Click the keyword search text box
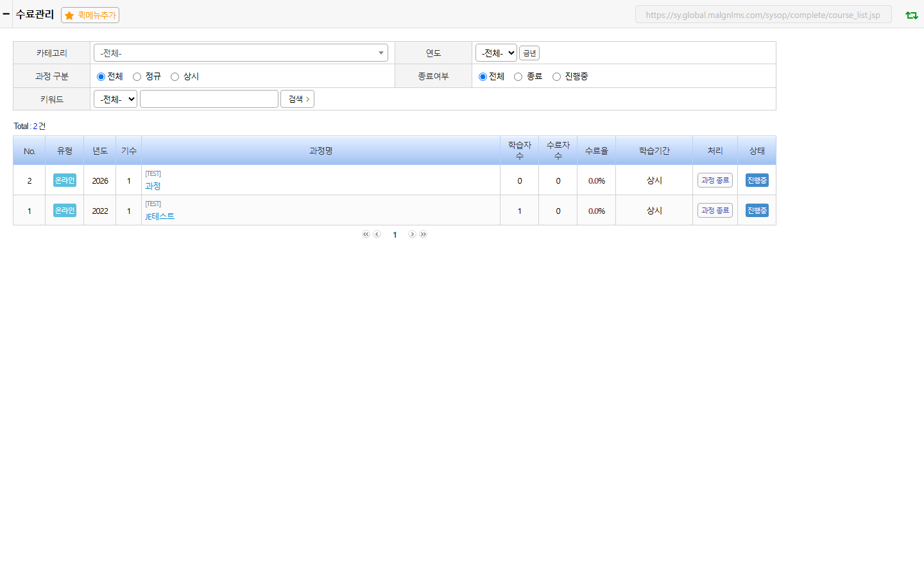Viewport: 924px width, 578px height. tap(209, 99)
